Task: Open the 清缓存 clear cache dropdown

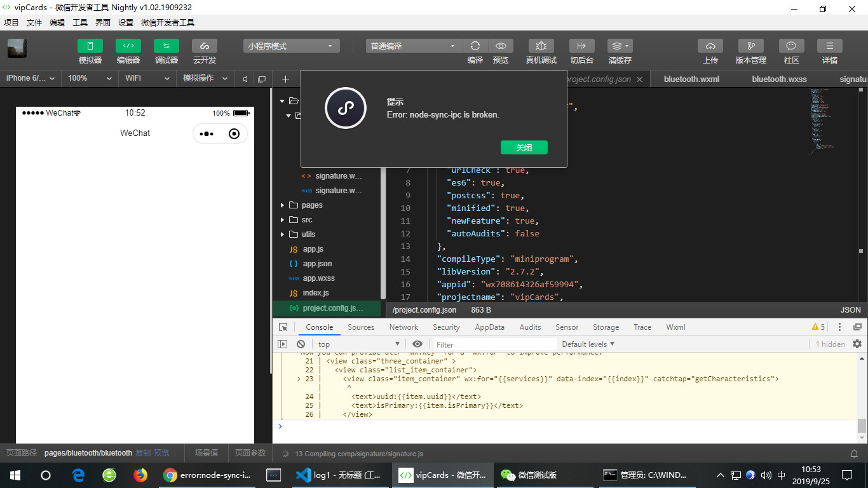Action: pos(620,46)
